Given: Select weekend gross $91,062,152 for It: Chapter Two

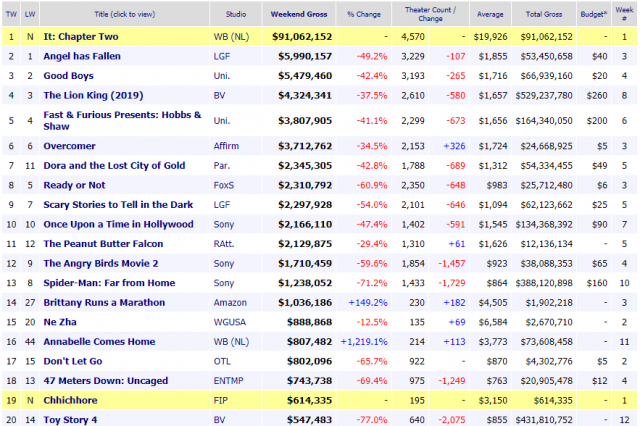Looking at the screenshot, I should (x=302, y=37).
